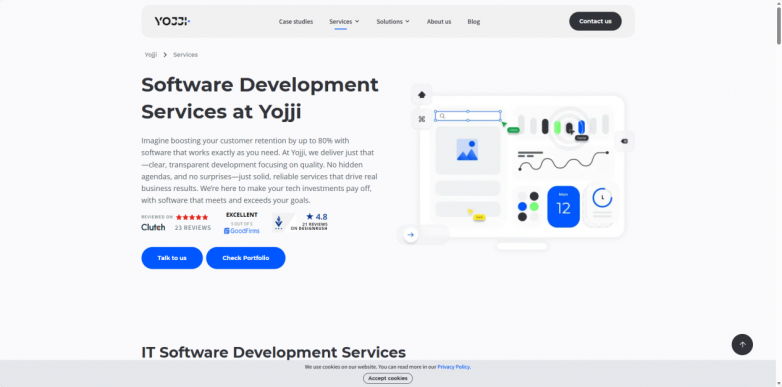This screenshot has height=387, width=782.
Task: Click the blue arrow circle in illustration
Action: [x=410, y=234]
